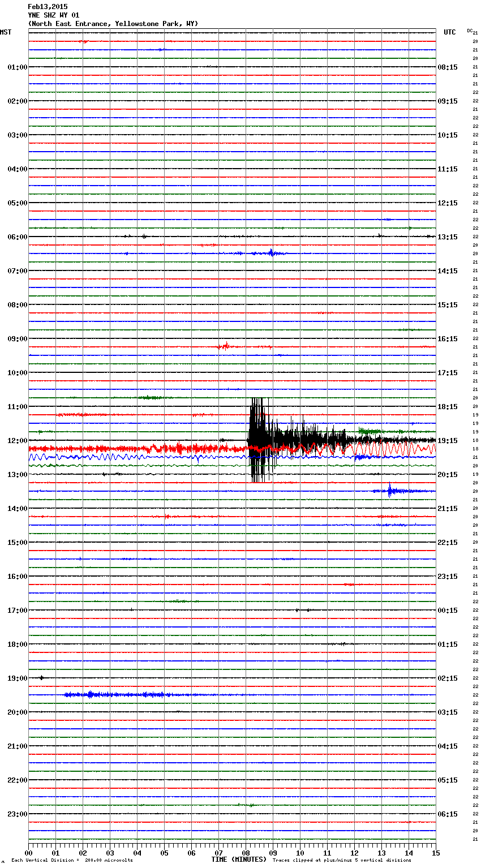Select the 13:00 MST time label
This screenshot has width=481, height=868.
[17, 475]
